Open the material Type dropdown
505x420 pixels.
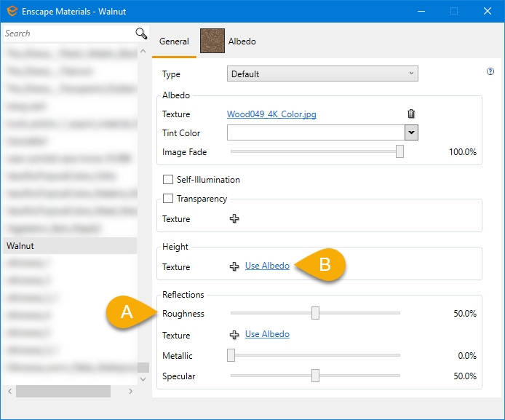(322, 74)
